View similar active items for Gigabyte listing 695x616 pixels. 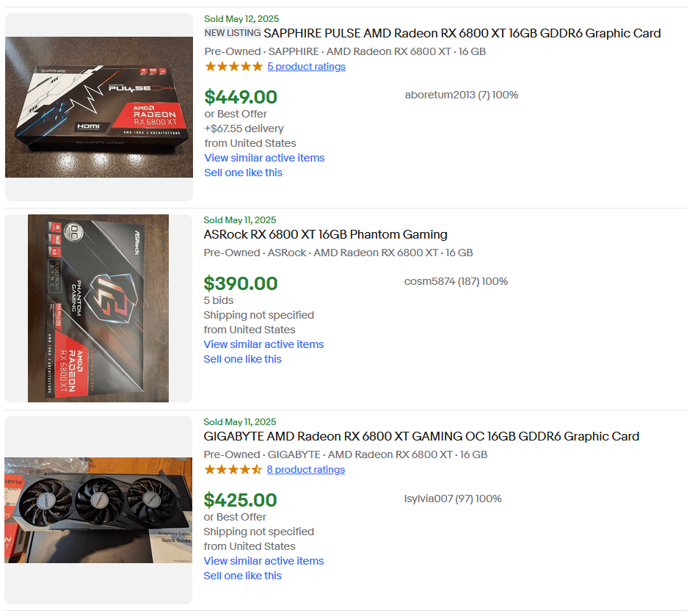pyautogui.click(x=263, y=561)
